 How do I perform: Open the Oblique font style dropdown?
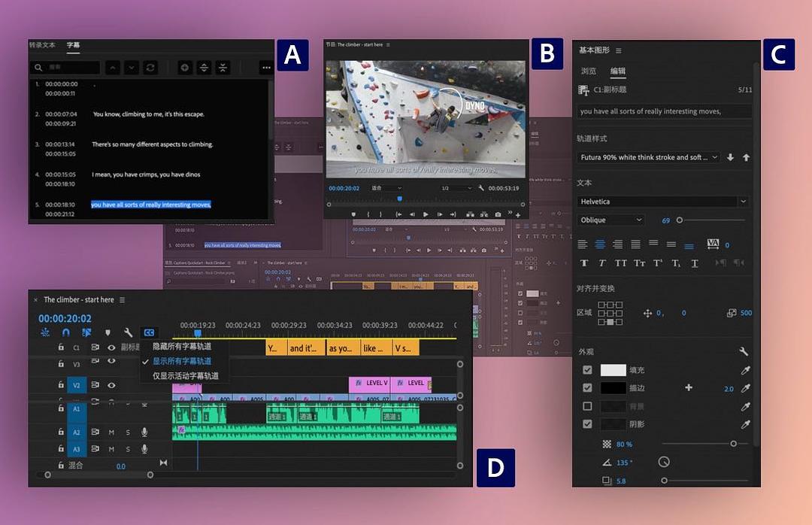click(611, 220)
